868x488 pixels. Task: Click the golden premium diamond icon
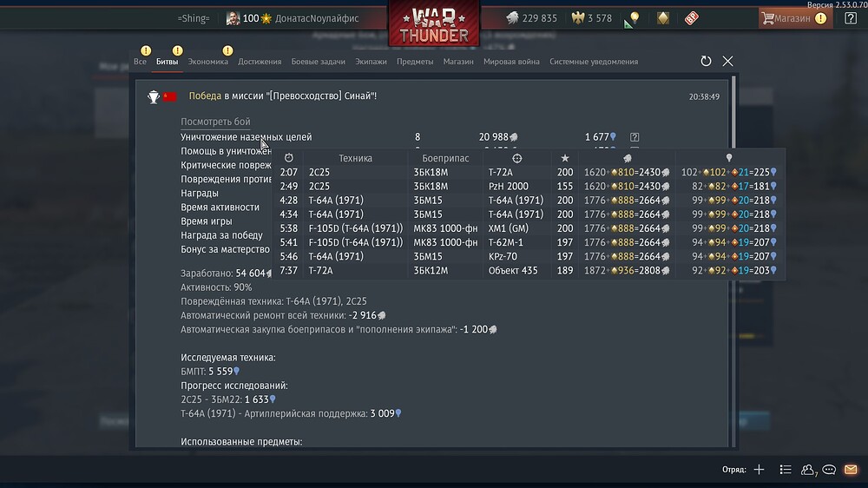tap(662, 18)
